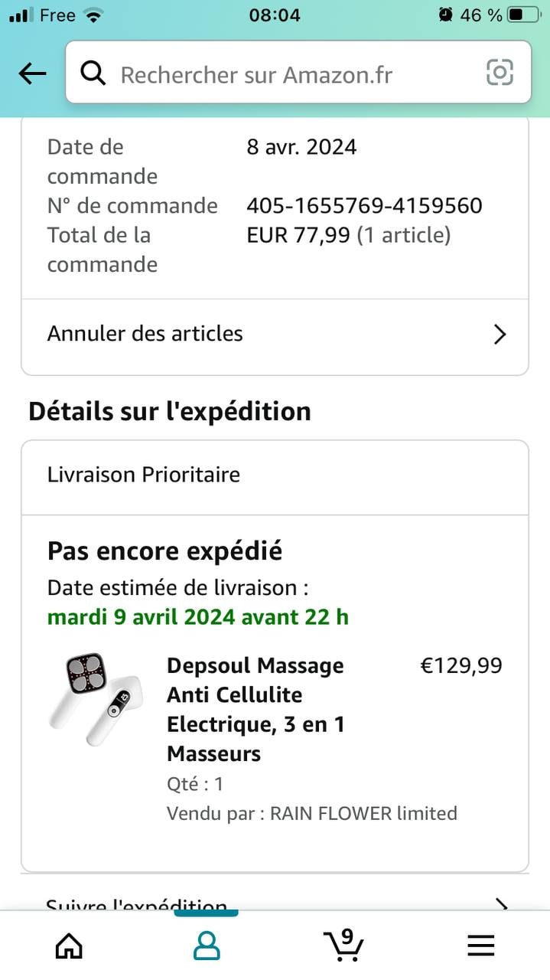Tap the Vendu par RAIN FLOWER limited text
This screenshot has width=550, height=980.
tap(311, 813)
